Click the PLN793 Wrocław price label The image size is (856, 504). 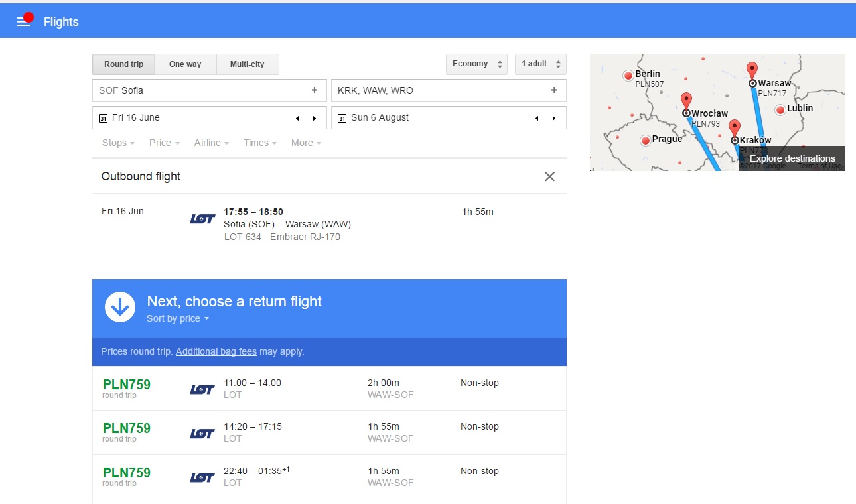tap(705, 124)
